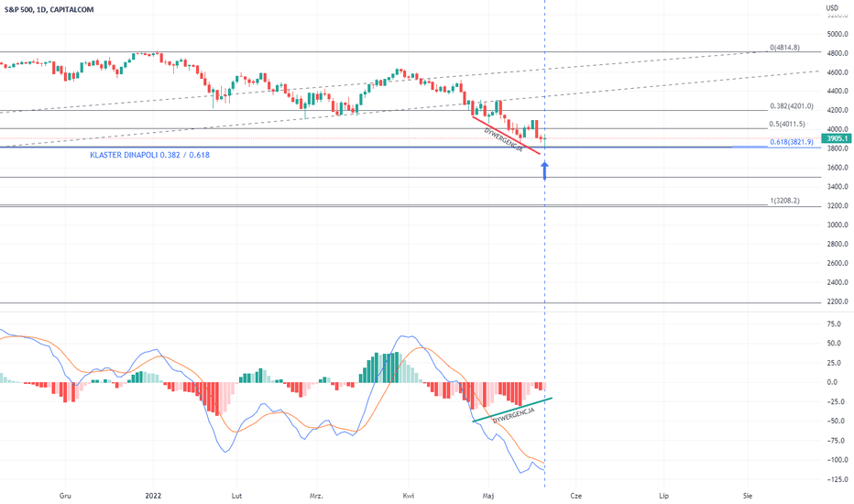Click the 3400.0 price axis label
The height and width of the screenshot is (504, 854).
pyautogui.click(x=838, y=187)
